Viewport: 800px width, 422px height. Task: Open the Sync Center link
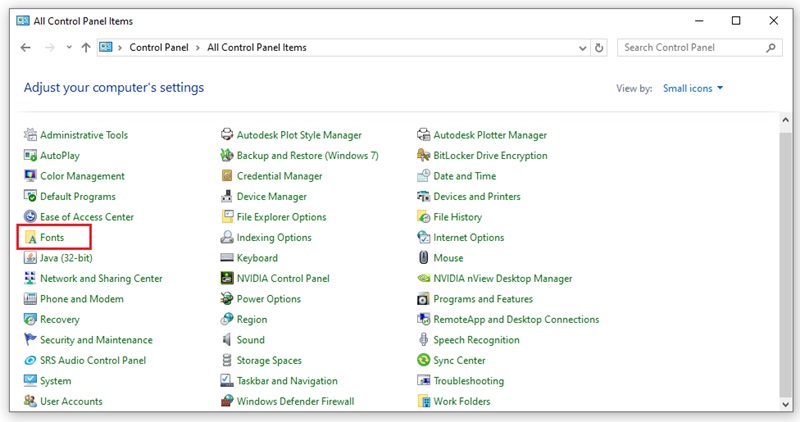(459, 360)
